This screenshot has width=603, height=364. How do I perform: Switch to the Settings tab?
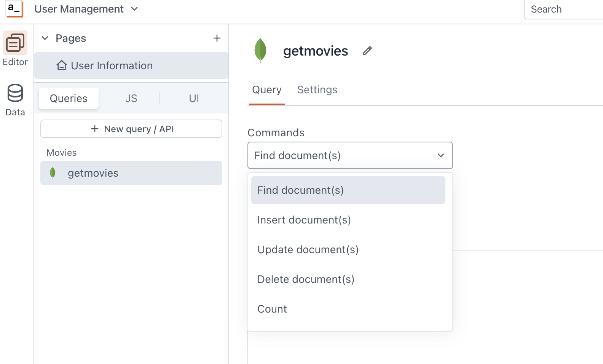click(317, 90)
